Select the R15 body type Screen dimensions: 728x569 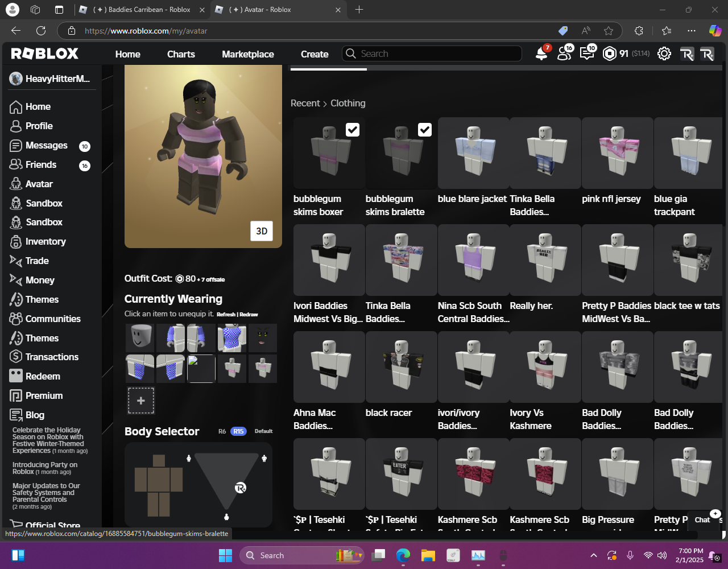coord(238,431)
